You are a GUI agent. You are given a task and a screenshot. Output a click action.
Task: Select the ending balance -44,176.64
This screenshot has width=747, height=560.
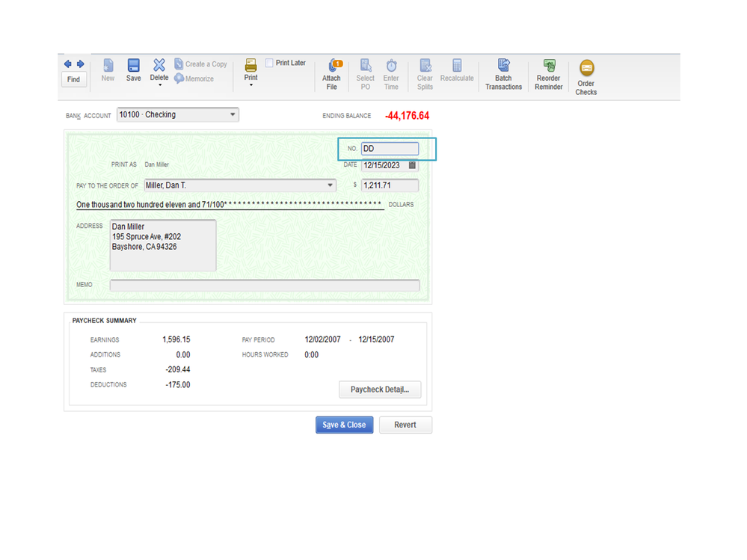pyautogui.click(x=408, y=116)
